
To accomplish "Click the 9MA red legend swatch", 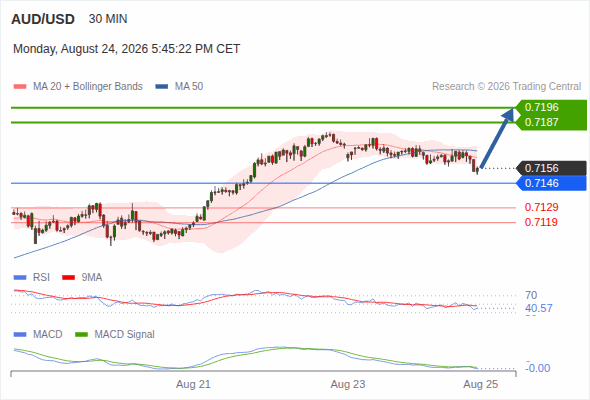I will 68,278.
